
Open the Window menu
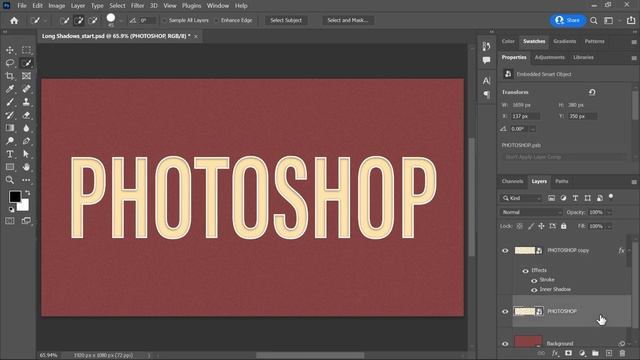218,6
